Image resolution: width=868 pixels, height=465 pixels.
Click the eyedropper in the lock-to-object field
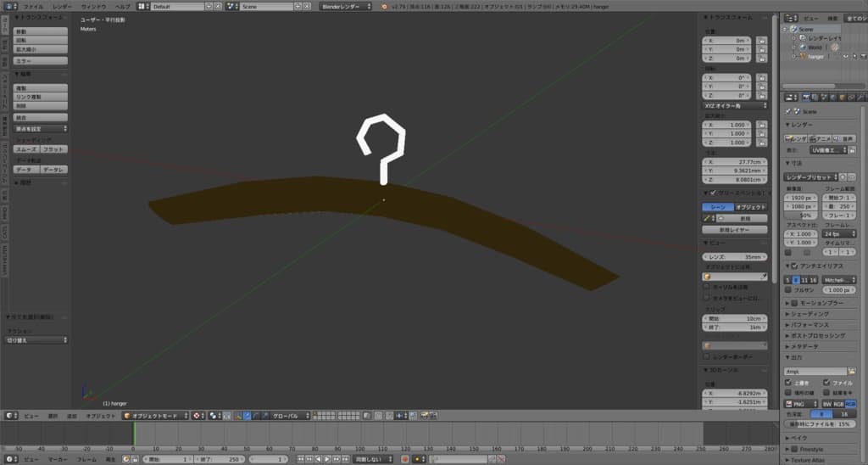pyautogui.click(x=764, y=276)
